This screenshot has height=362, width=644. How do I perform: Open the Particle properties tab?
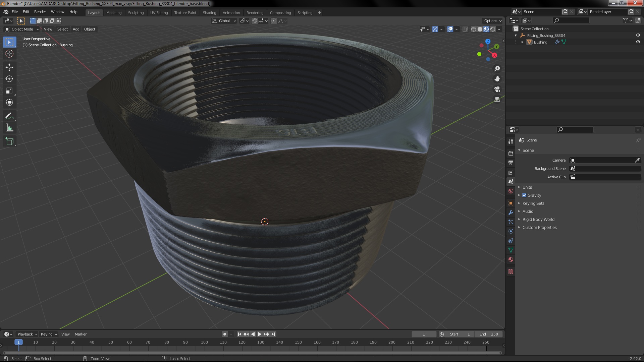(x=511, y=222)
